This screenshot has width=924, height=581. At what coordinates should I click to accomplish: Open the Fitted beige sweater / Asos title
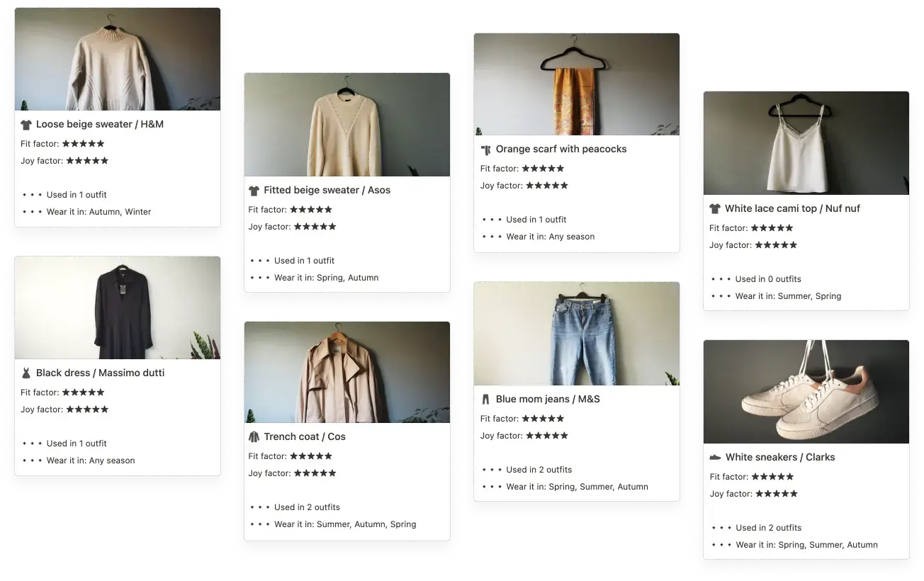tap(327, 191)
